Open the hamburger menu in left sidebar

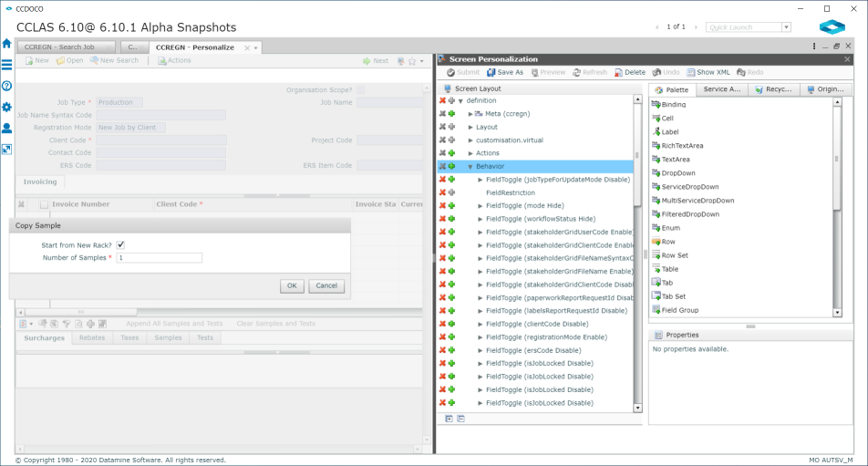pyautogui.click(x=6, y=65)
